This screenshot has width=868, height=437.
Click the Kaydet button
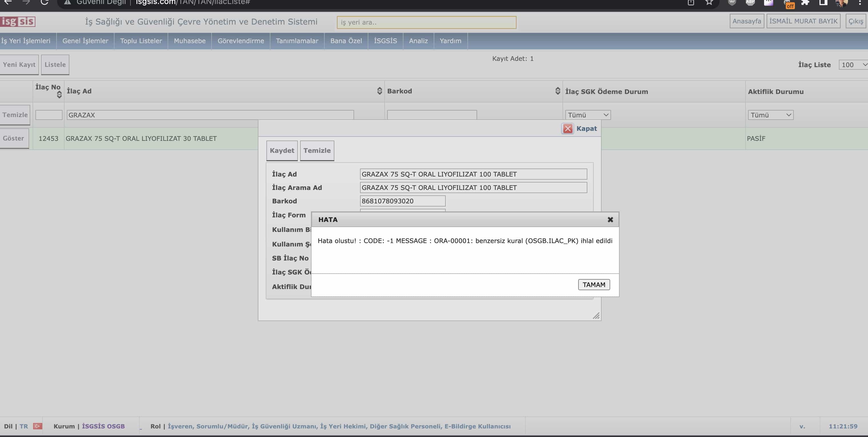pyautogui.click(x=282, y=151)
